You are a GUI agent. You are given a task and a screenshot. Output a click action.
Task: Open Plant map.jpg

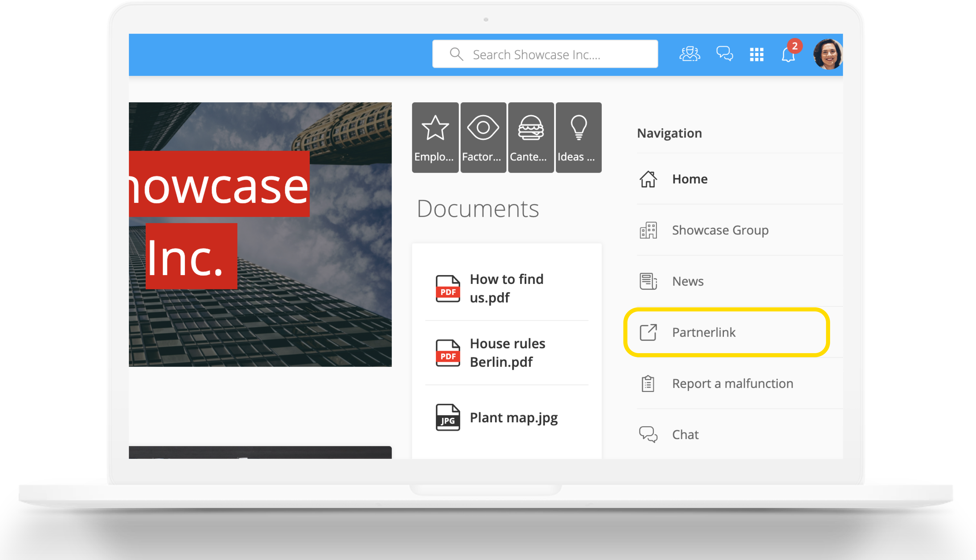(x=506, y=417)
